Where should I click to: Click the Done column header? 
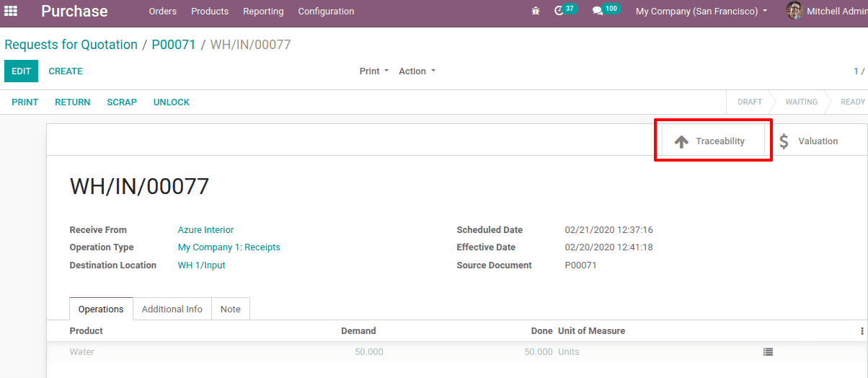pos(542,331)
